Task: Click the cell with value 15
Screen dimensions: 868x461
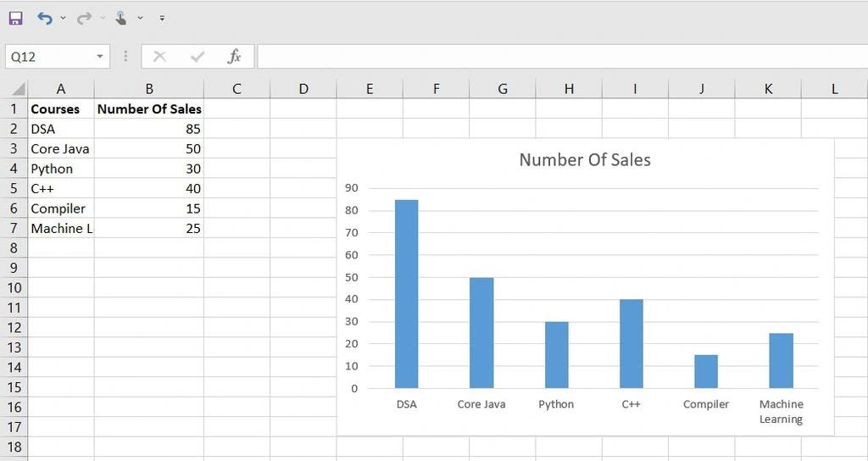Action: (x=149, y=208)
